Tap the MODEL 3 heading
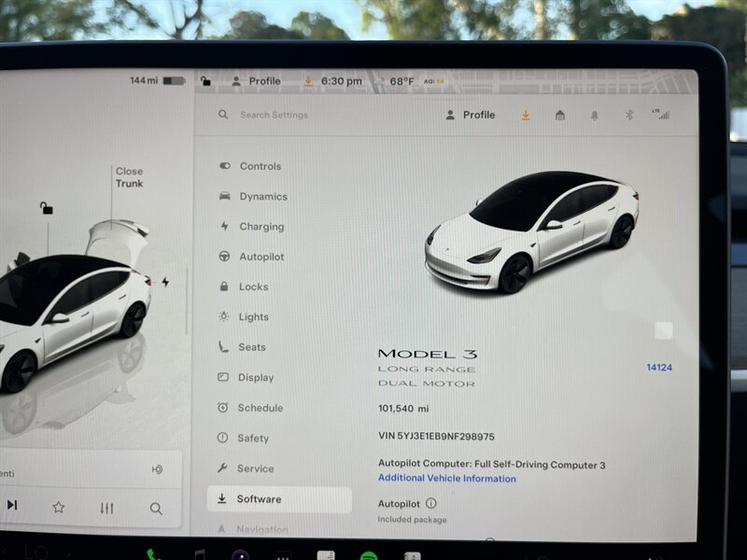Viewport: 747px width, 560px height. click(428, 354)
